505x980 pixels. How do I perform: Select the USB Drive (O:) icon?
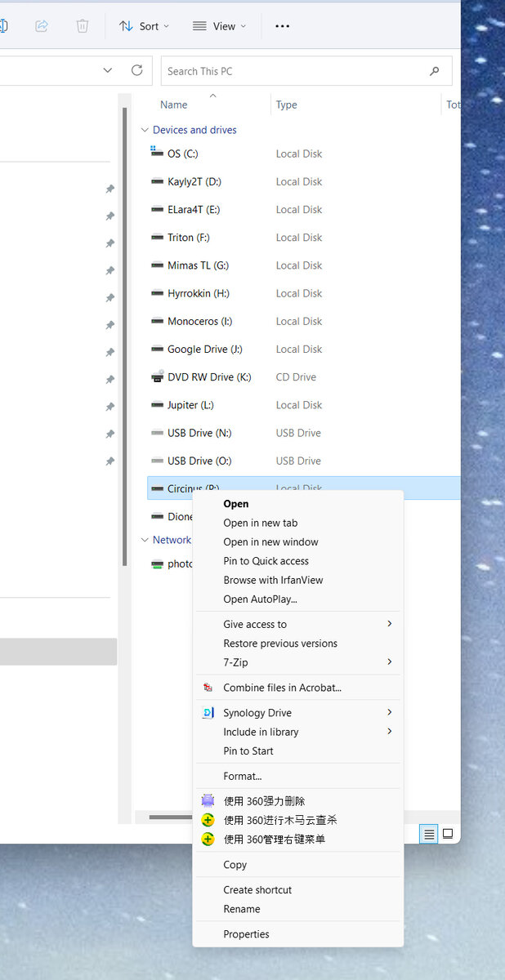pyautogui.click(x=158, y=461)
